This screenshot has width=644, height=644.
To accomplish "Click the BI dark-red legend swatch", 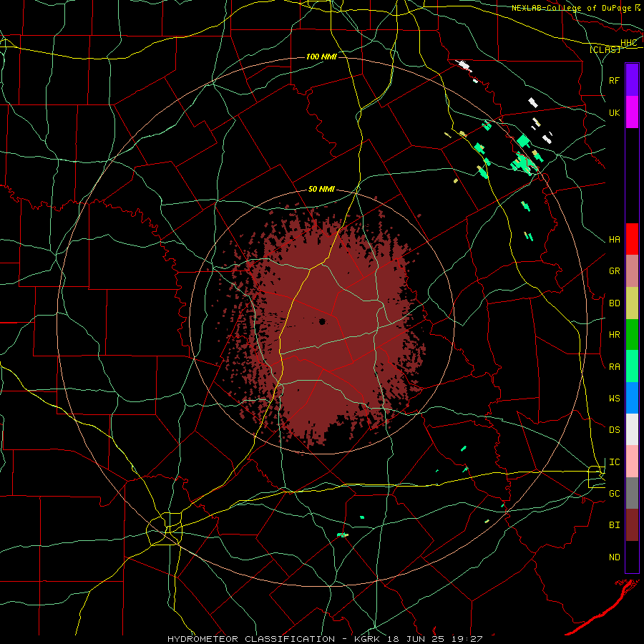I will pos(632,525).
